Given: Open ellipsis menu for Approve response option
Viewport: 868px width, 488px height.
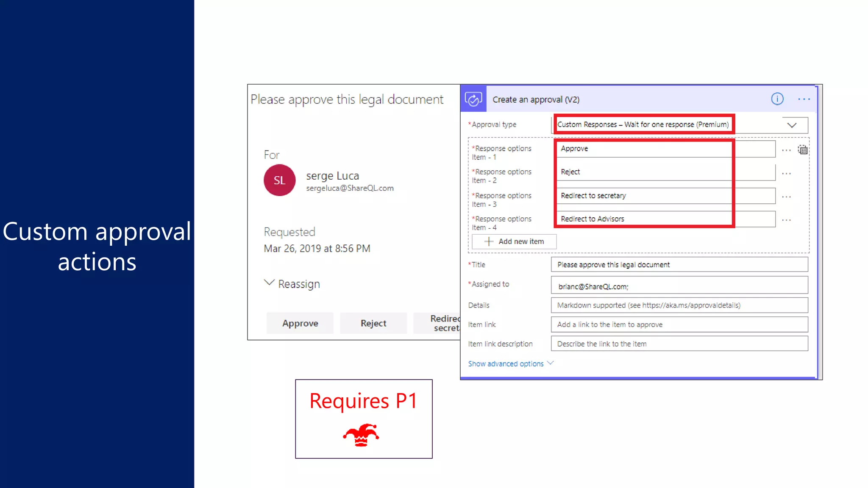Looking at the screenshot, I should (x=786, y=150).
